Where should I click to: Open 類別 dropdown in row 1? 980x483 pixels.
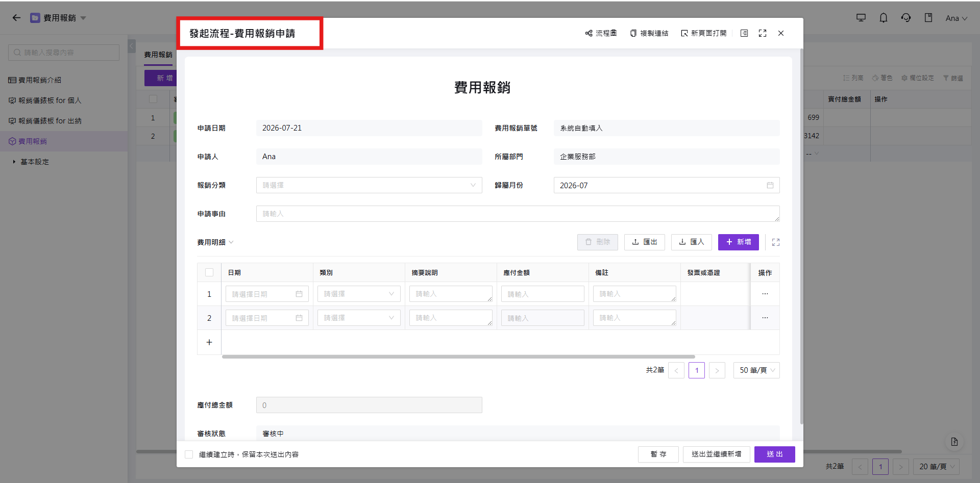[x=359, y=294]
